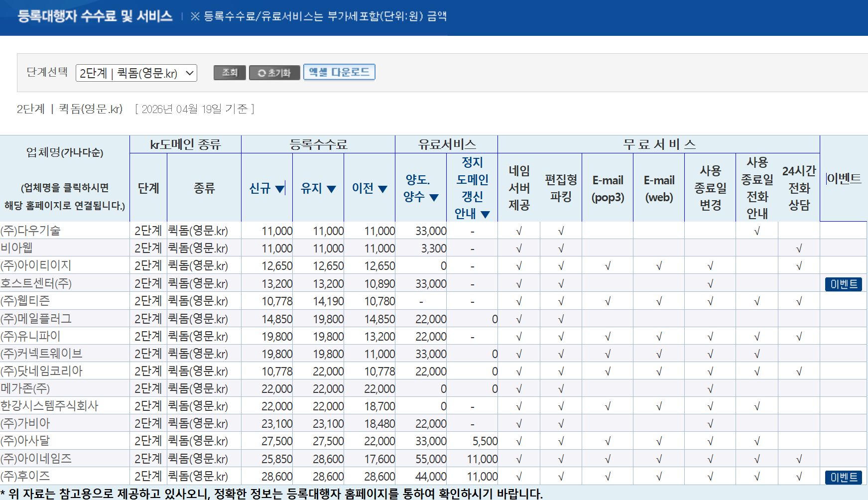Open the 단계선택 dropdown
Screen dimensions: 868x500
coord(136,73)
